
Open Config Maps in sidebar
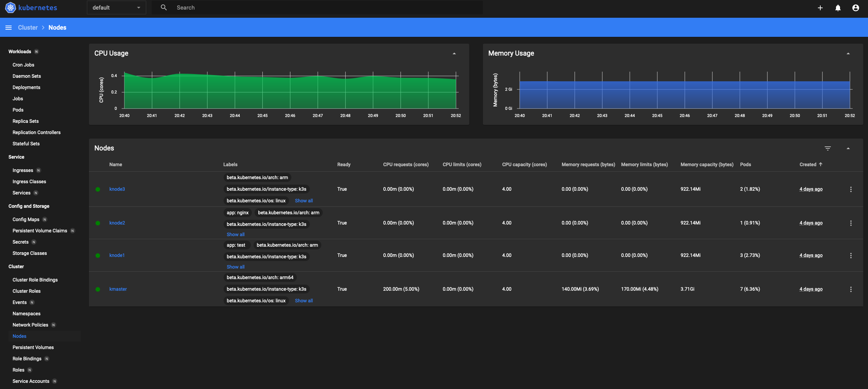coord(26,219)
